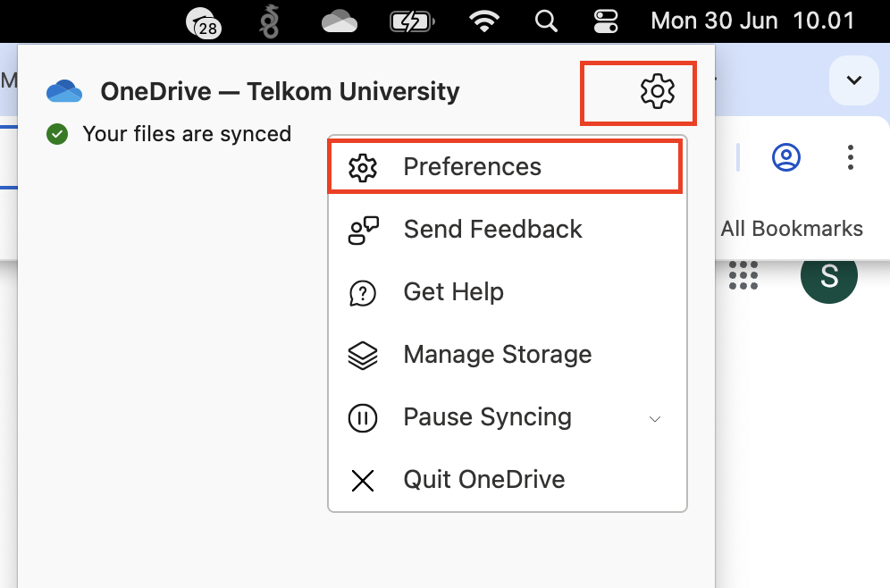The width and height of the screenshot is (890, 588).
Task: Expand the Pause Syncing submenu chevron
Action: pos(655,418)
